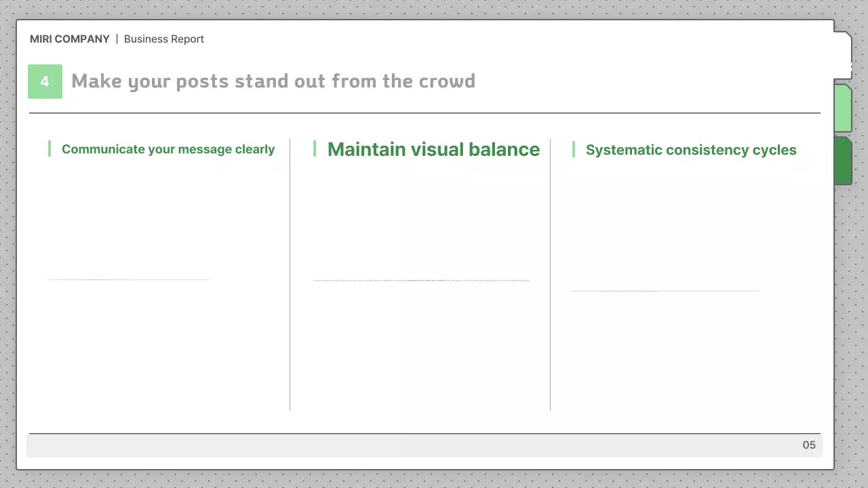The height and width of the screenshot is (488, 868).
Task: Open the dark green side tab
Action: point(843,161)
